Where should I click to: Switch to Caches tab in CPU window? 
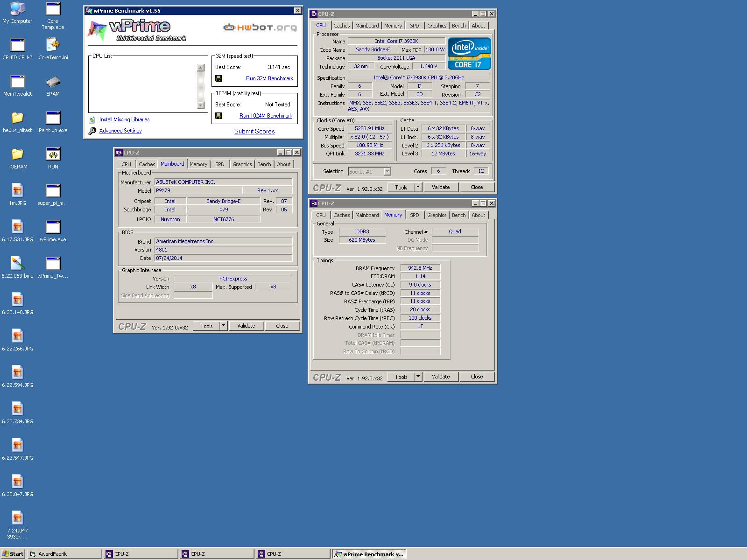click(x=341, y=26)
